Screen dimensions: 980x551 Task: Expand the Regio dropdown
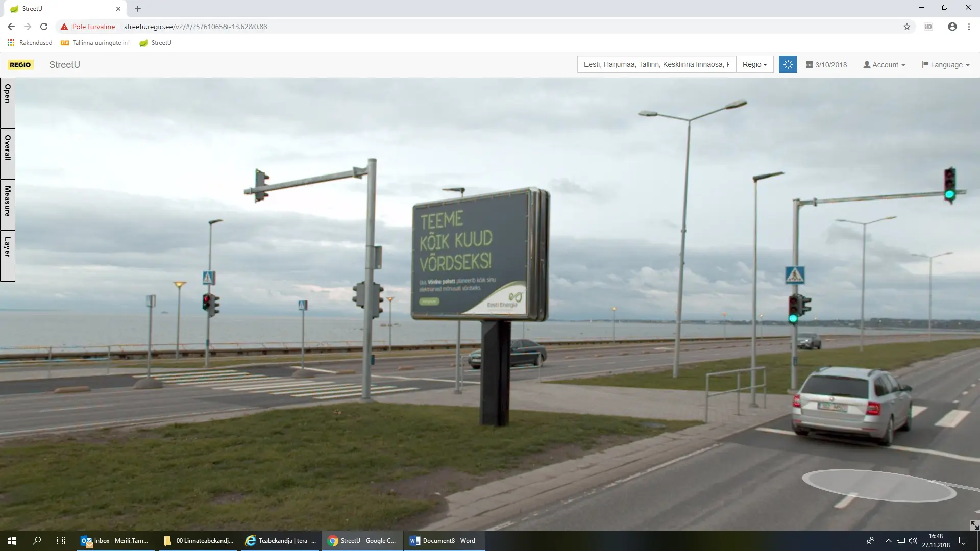[754, 64]
